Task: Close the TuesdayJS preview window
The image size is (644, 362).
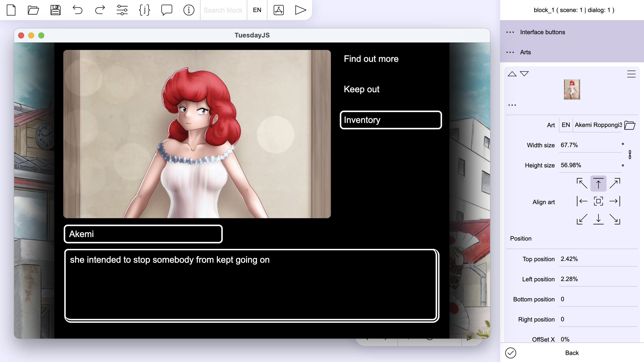Action: (x=21, y=35)
